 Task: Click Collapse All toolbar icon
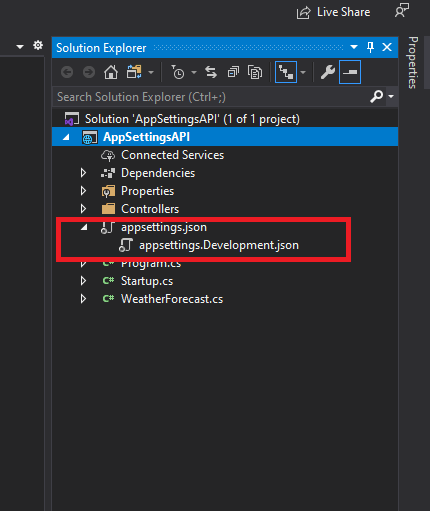pyautogui.click(x=233, y=72)
